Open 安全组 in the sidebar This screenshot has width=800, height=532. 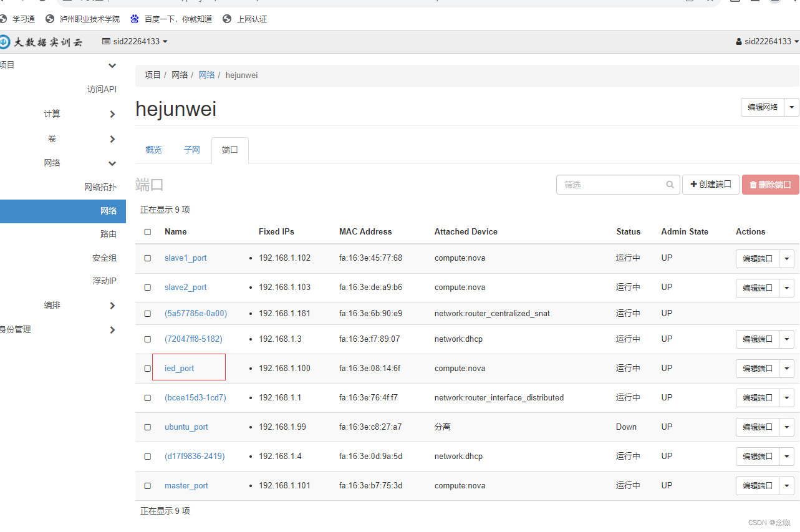point(104,258)
